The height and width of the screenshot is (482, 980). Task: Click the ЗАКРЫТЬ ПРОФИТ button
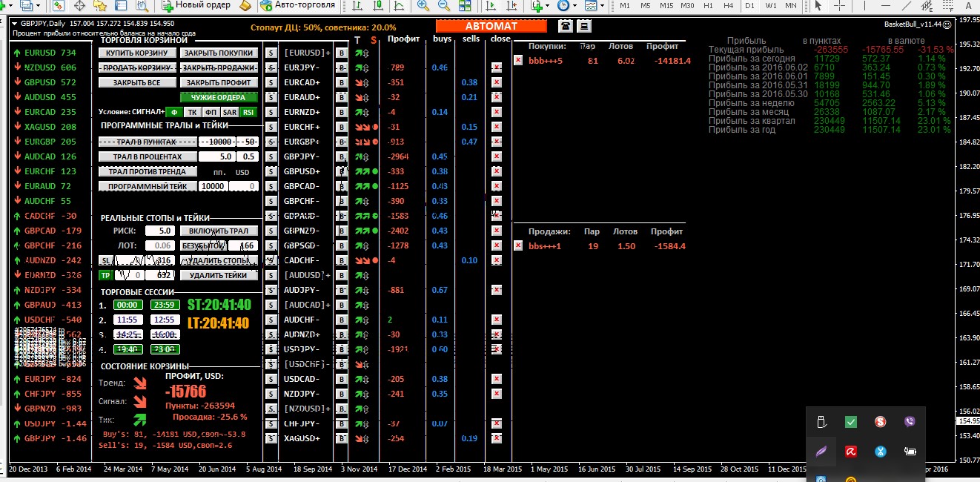pyautogui.click(x=219, y=82)
